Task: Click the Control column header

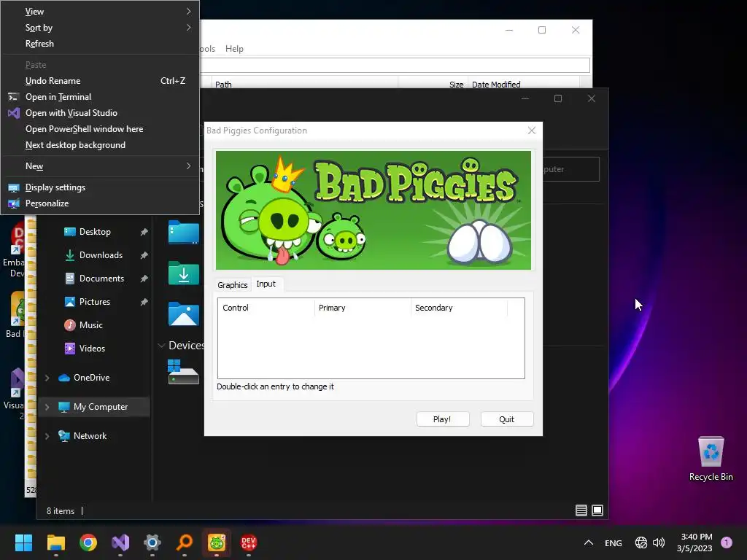Action: [266, 308]
